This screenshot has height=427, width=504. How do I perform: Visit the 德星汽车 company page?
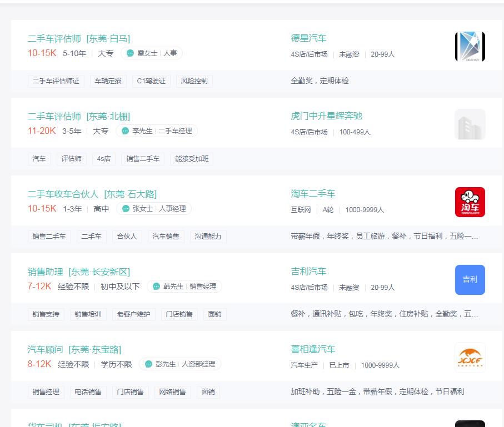pyautogui.click(x=308, y=38)
